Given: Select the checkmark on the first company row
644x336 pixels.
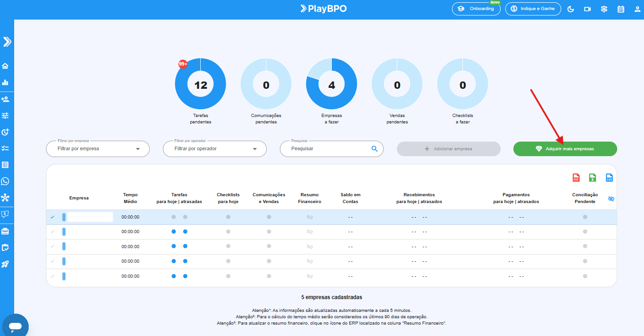Looking at the screenshot, I should click(52, 217).
